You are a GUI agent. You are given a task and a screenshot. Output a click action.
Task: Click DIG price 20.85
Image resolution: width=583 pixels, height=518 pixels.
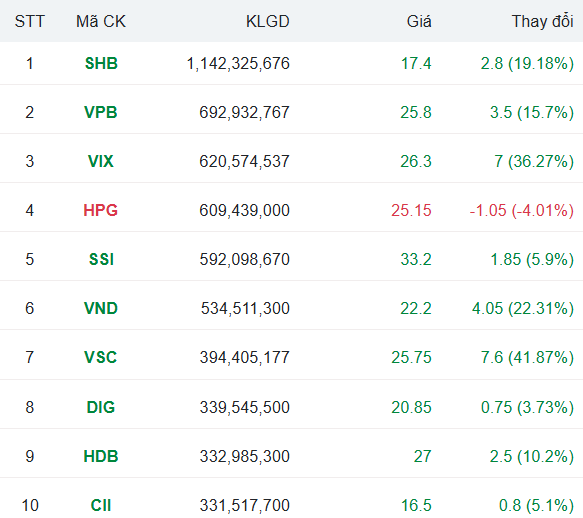[x=411, y=408]
